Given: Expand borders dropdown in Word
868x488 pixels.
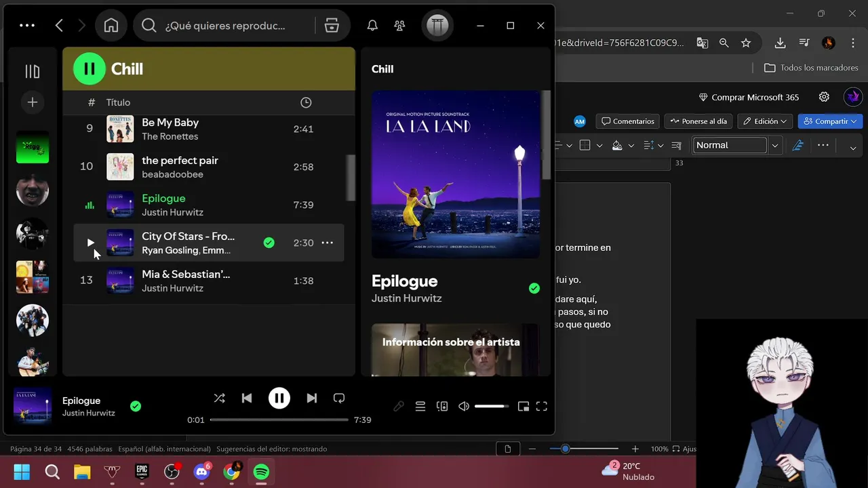Looking at the screenshot, I should 599,145.
